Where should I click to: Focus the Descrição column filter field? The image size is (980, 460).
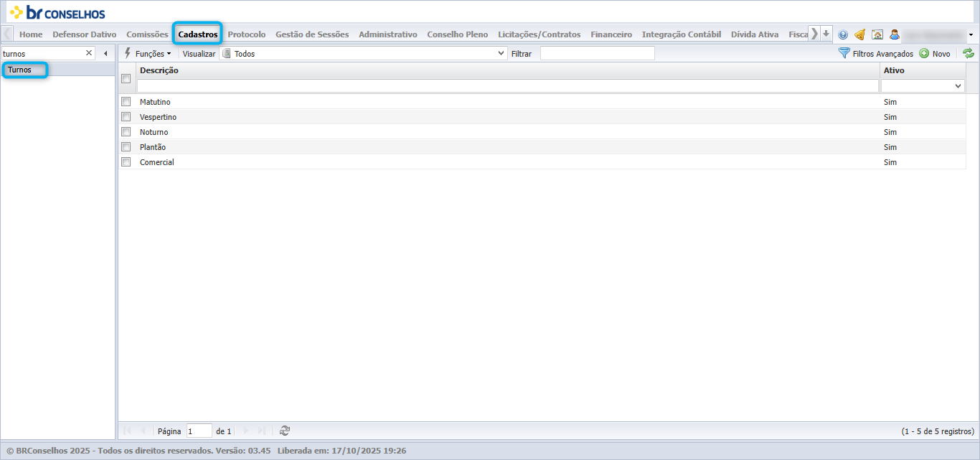pyautogui.click(x=508, y=85)
